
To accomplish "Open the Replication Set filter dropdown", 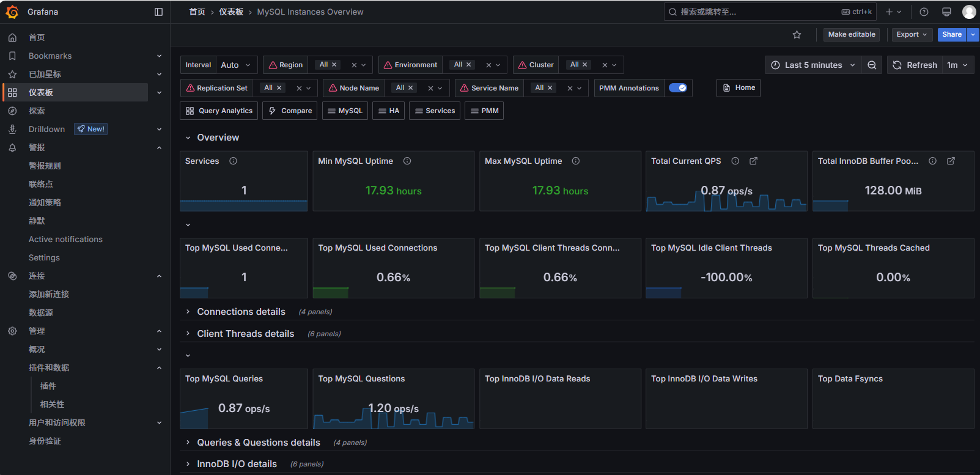I will (x=308, y=88).
